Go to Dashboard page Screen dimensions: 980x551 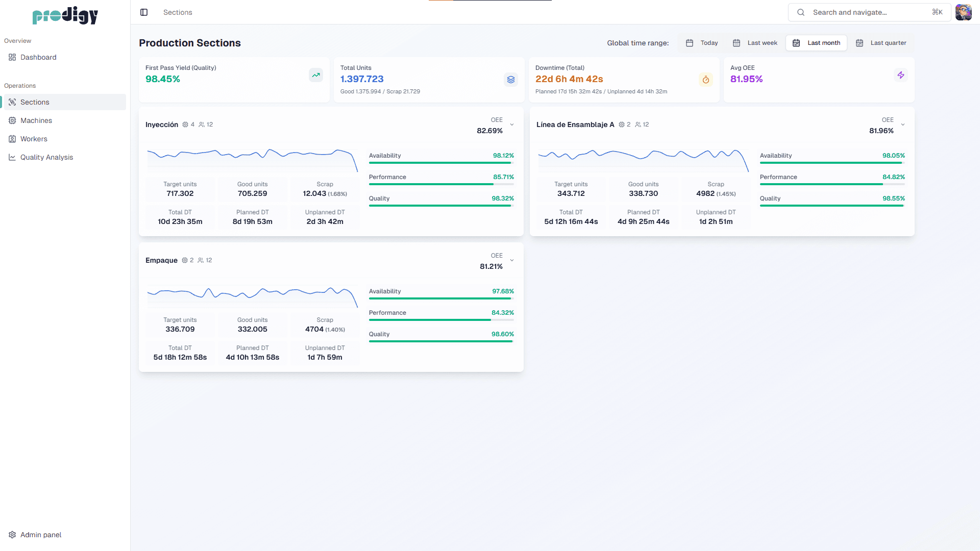pos(38,57)
